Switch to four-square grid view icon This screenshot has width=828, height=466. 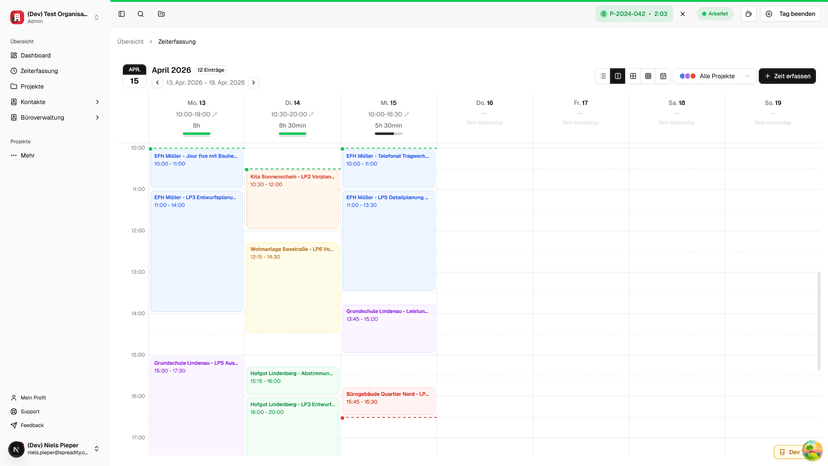[x=633, y=76]
